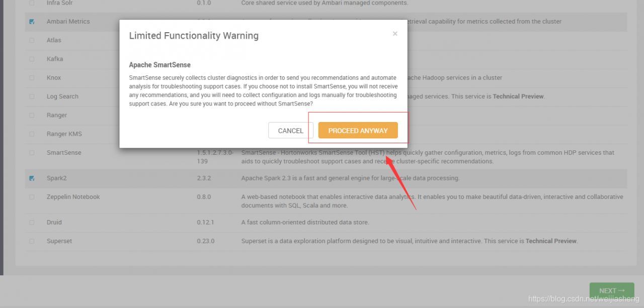Uncheck the Ambari Metrics checkbox
Screen dimensions: 644x308
[x=32, y=22]
